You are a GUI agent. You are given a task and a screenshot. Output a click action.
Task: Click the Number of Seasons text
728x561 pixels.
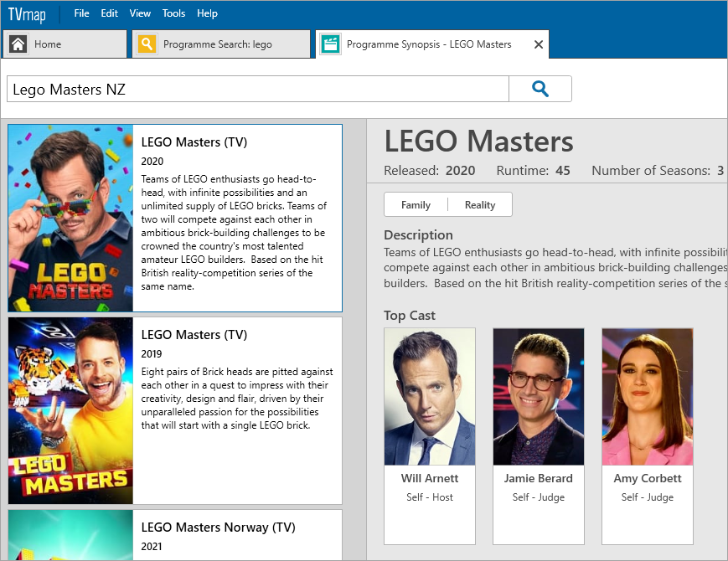click(x=658, y=171)
